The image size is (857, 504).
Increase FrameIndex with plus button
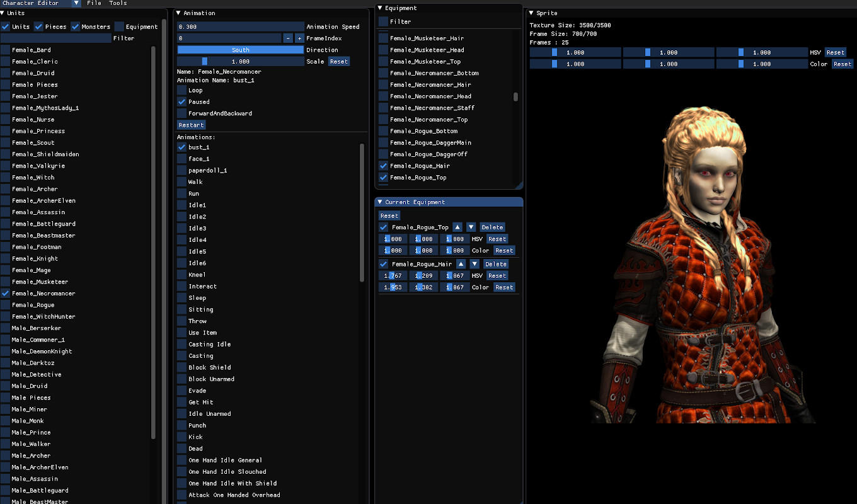click(x=299, y=38)
